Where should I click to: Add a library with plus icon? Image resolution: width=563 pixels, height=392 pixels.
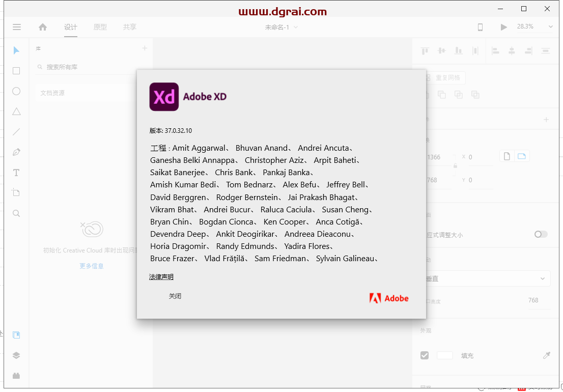(145, 48)
